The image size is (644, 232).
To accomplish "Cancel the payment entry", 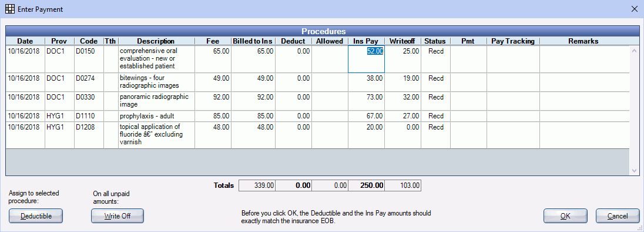I will point(618,216).
